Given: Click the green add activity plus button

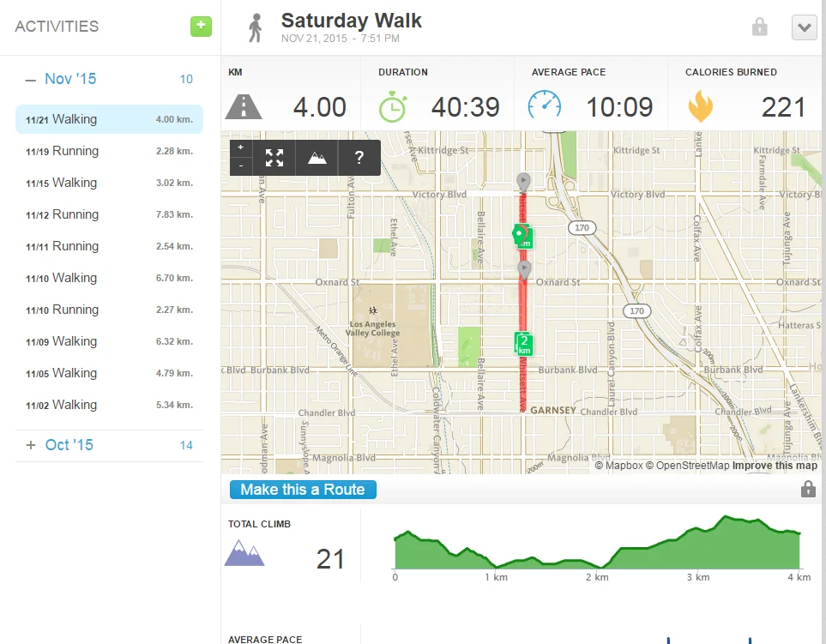Looking at the screenshot, I should point(201,26).
